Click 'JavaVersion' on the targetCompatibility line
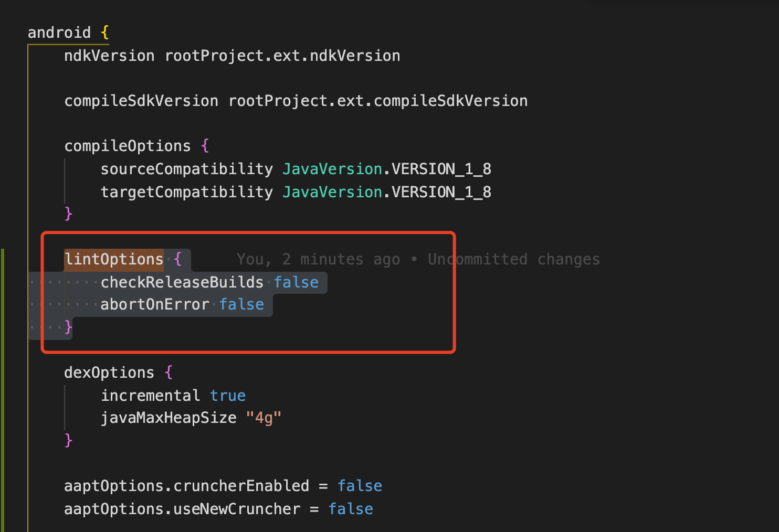The height and width of the screenshot is (532, 779). pyautogui.click(x=332, y=192)
